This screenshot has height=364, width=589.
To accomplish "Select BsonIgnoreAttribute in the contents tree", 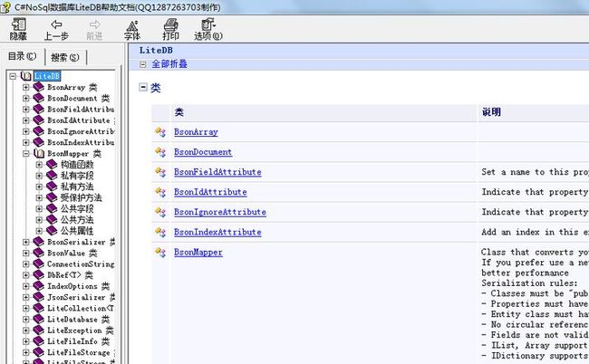I will (x=81, y=131).
